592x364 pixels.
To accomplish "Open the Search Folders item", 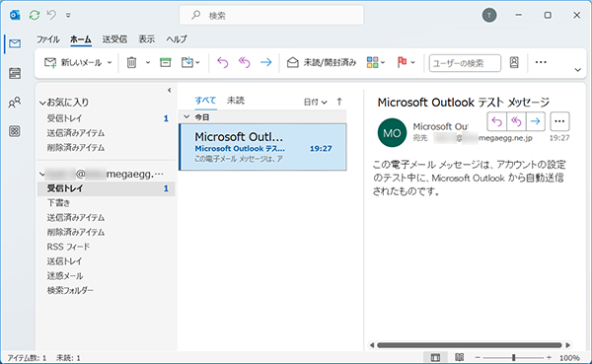I will (106, 290).
